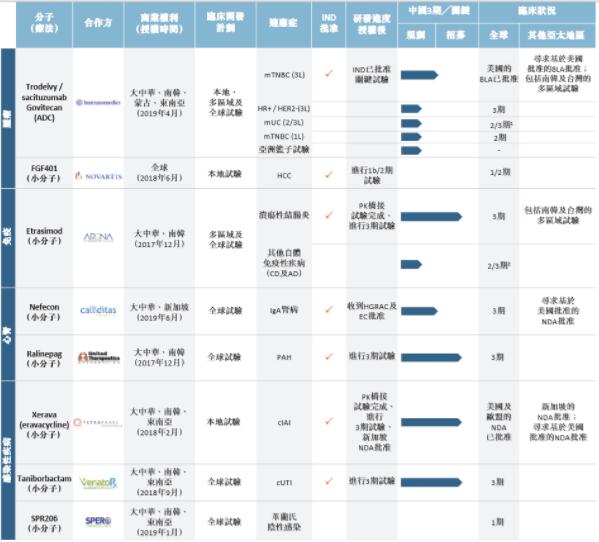The image size is (599, 542).
Task: Click the SPR206 molecule name
Action: [x=44, y=519]
